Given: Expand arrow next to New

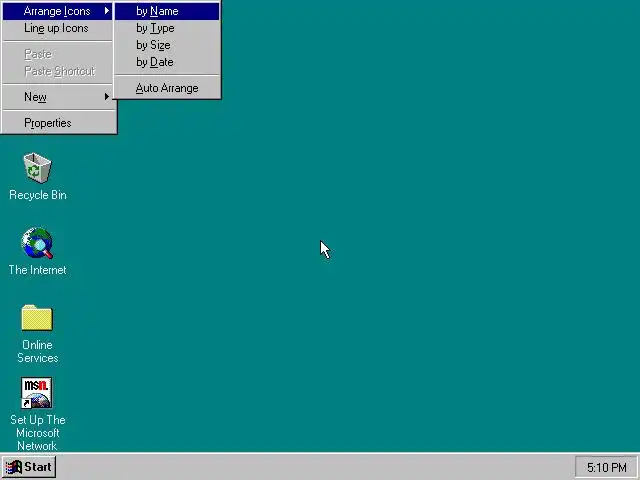Looking at the screenshot, I should pos(107,97).
